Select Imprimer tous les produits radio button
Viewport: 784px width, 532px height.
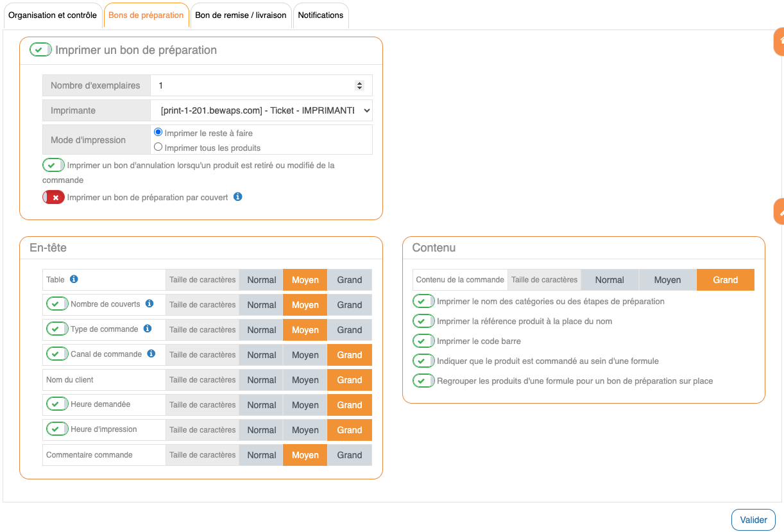pyautogui.click(x=158, y=147)
